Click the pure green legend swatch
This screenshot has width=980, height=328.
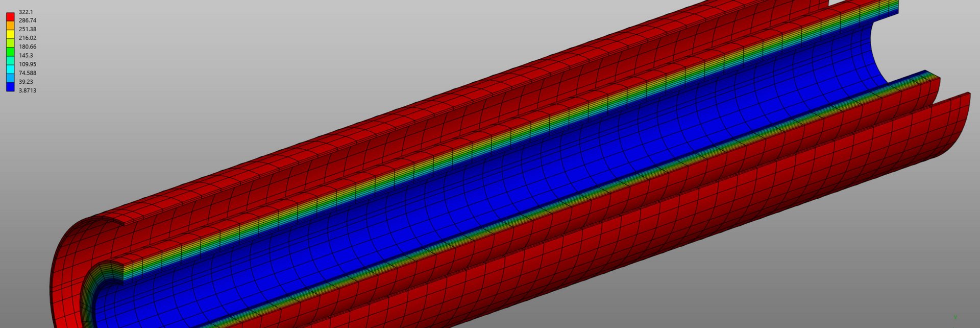pyautogui.click(x=10, y=51)
